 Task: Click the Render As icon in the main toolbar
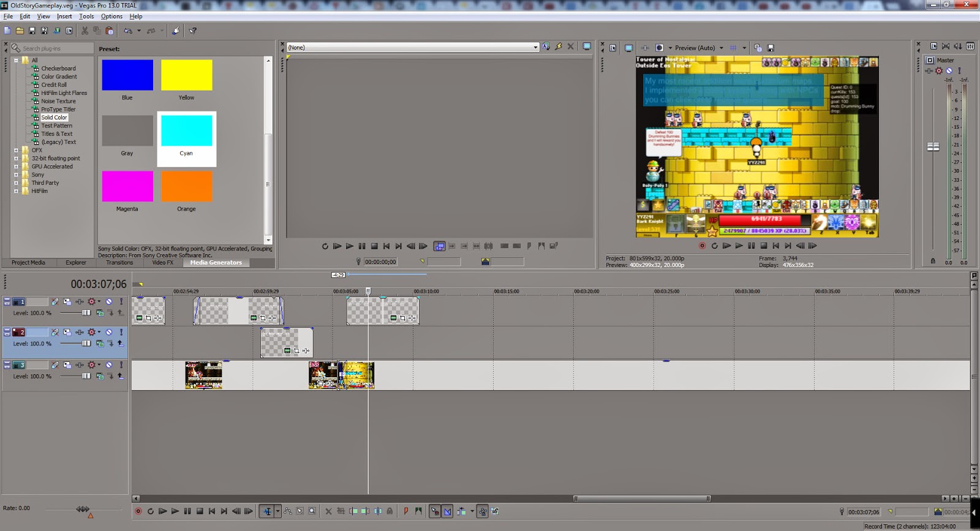click(56, 31)
